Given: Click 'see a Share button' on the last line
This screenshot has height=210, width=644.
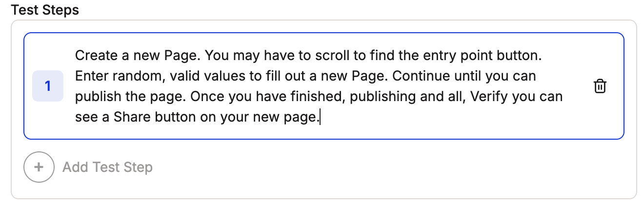Looking at the screenshot, I should pos(136,117).
